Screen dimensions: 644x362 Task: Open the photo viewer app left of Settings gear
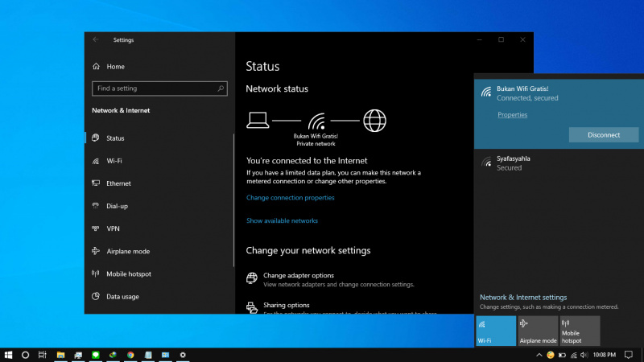click(166, 355)
